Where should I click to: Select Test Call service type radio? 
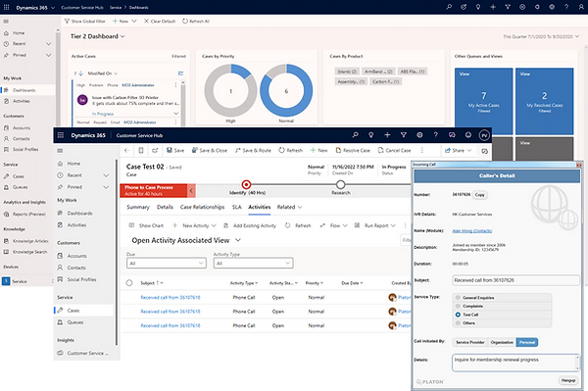tap(458, 315)
